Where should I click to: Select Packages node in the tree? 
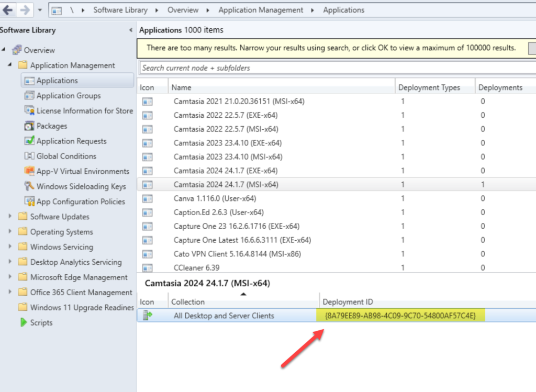pos(52,126)
